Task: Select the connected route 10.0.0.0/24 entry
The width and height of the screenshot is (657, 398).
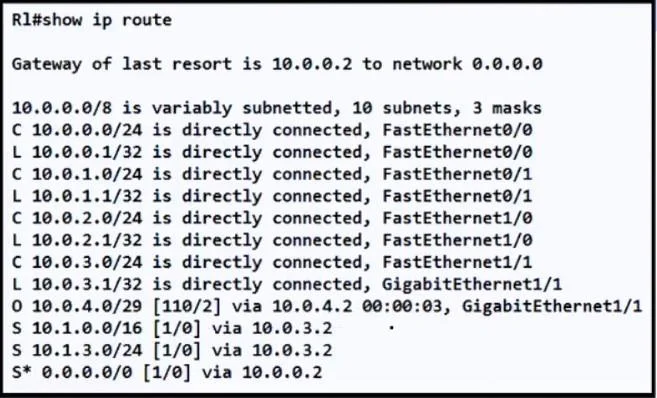Action: [272, 130]
